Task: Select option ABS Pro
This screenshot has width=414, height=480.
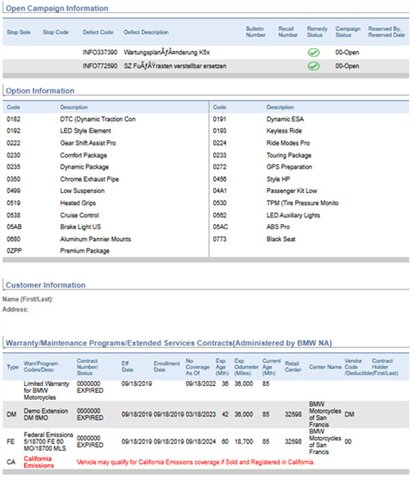Action: point(278,227)
